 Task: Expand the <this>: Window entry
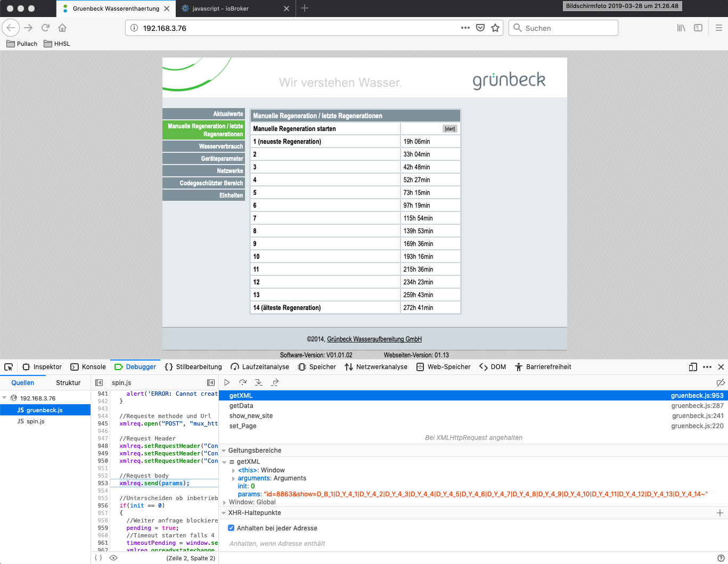coord(233,470)
